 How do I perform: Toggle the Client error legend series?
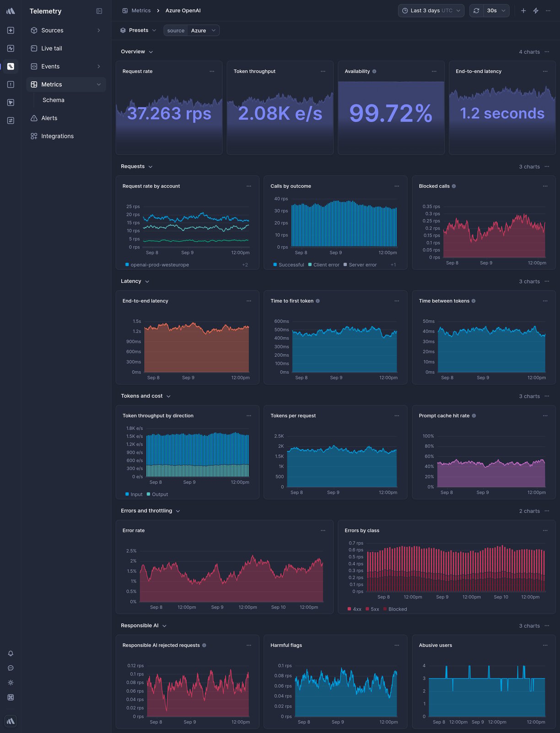[x=324, y=265]
